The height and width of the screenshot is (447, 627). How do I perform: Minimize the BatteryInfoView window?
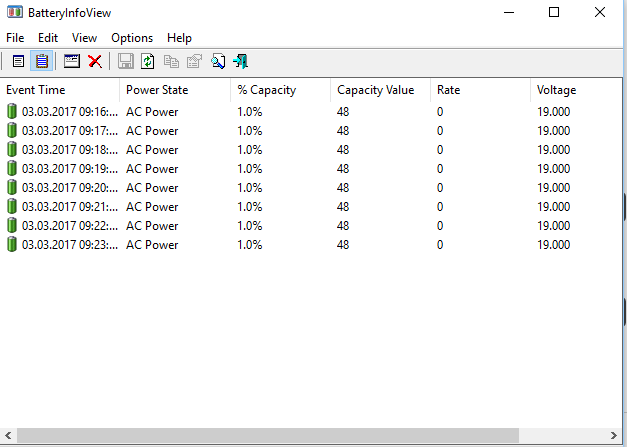pos(509,12)
